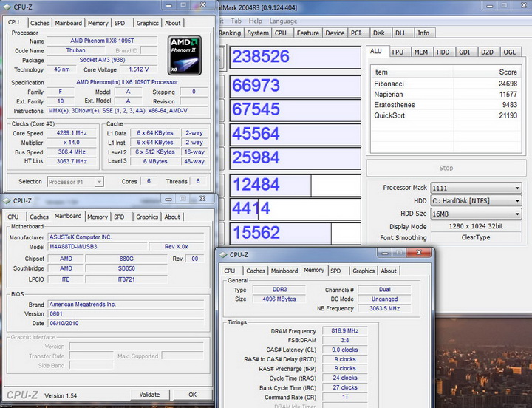
Task: Click the QuickSort score row
Action: pyautogui.click(x=446, y=115)
